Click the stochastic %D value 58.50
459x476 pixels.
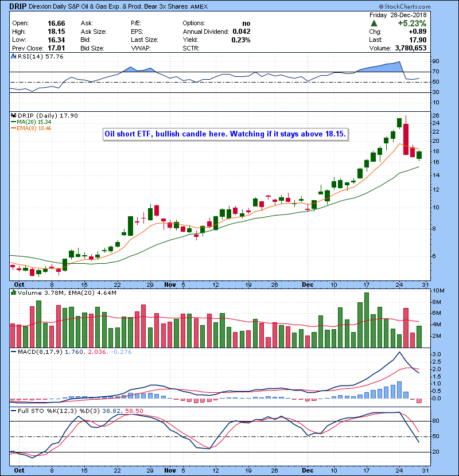coord(134,411)
